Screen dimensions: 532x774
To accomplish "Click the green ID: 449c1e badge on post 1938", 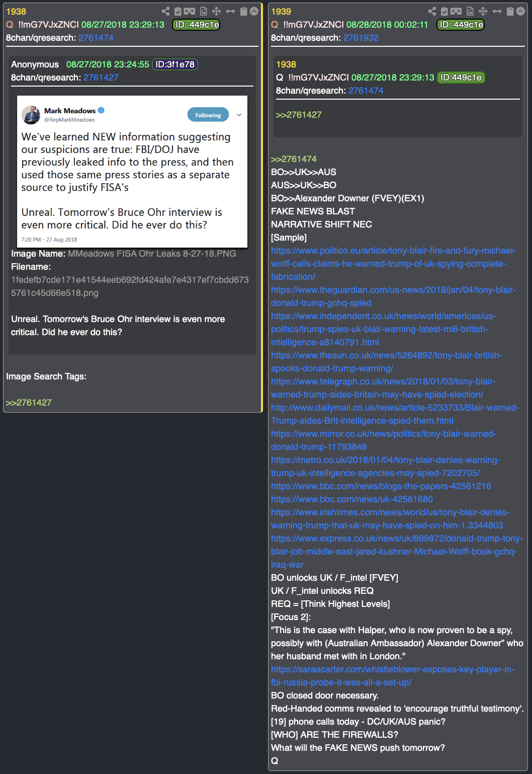I will pos(197,25).
